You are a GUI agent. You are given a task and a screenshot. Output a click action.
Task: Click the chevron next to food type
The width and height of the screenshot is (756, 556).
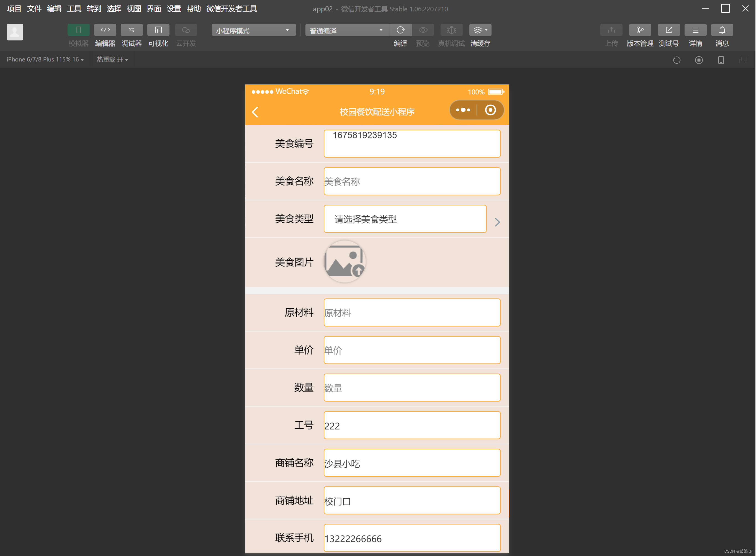(x=497, y=222)
